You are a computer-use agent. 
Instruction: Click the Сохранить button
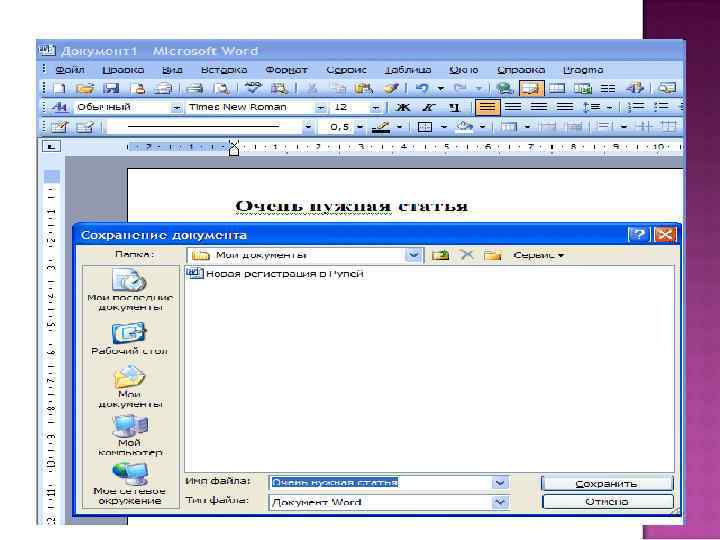pos(607,484)
